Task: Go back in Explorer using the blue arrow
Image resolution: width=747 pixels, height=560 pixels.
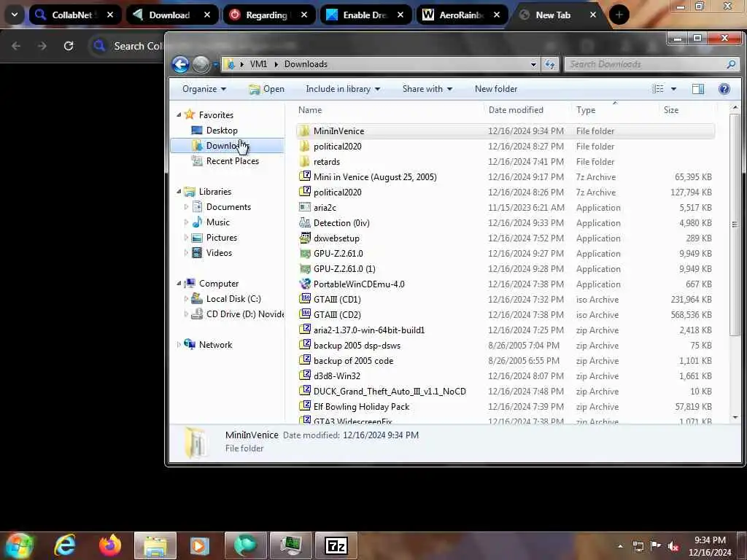Action: click(181, 64)
